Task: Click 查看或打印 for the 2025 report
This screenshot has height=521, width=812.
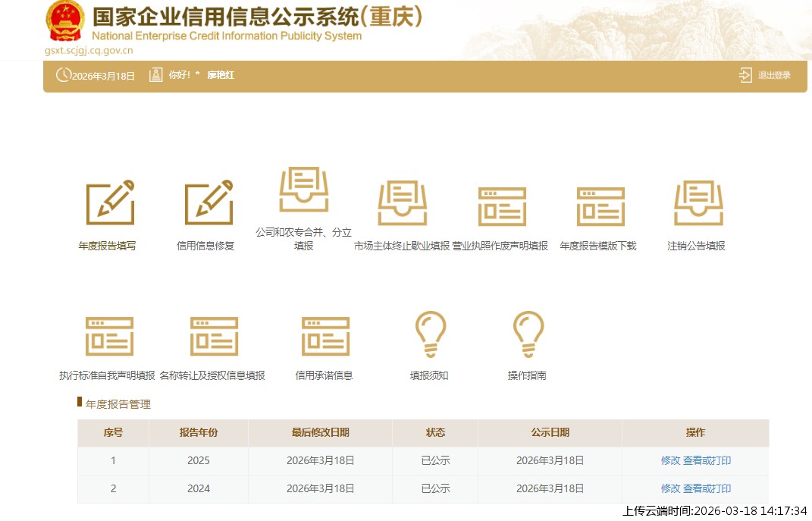Action: coord(707,460)
